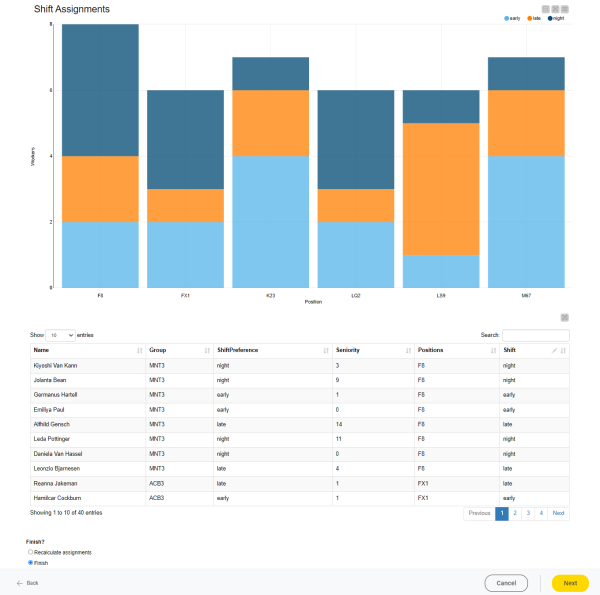Click the Leonzio Bjarnesen name cell
Screen dimensions: 600x595
88,469
